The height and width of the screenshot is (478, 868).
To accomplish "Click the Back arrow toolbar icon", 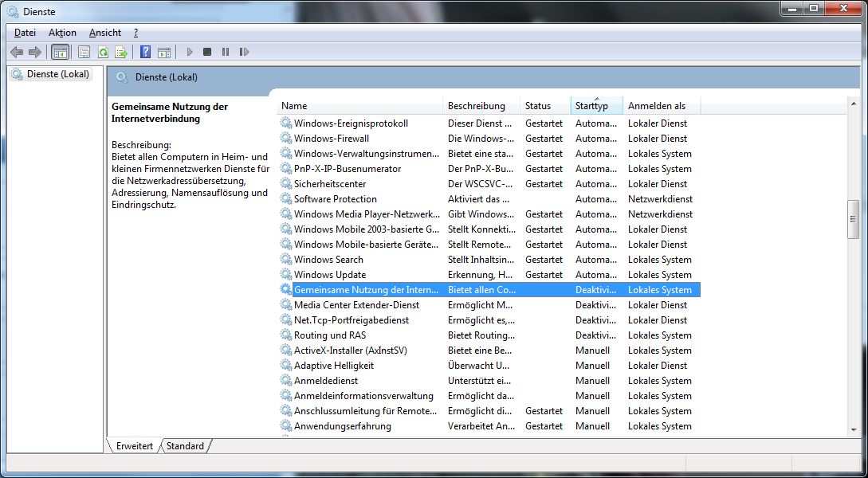I will click(x=17, y=52).
